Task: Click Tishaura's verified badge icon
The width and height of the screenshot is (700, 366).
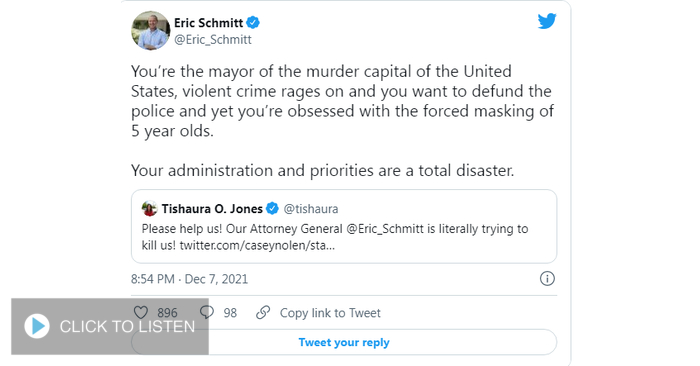Action: coord(272,208)
